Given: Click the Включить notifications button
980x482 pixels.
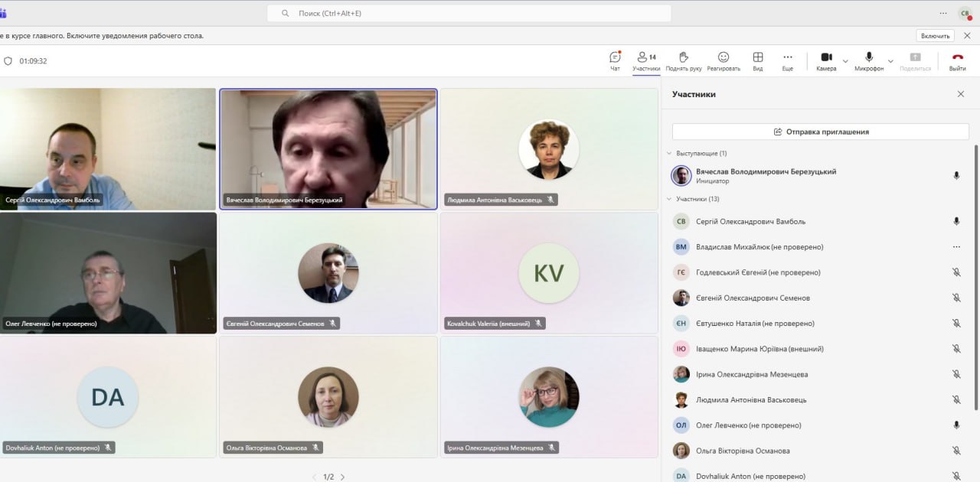Looking at the screenshot, I should [935, 36].
